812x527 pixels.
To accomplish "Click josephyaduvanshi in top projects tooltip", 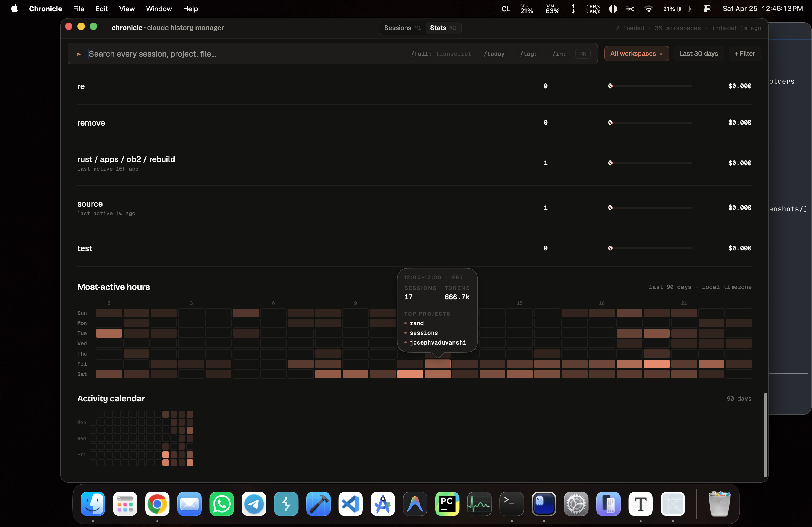I will (438, 342).
